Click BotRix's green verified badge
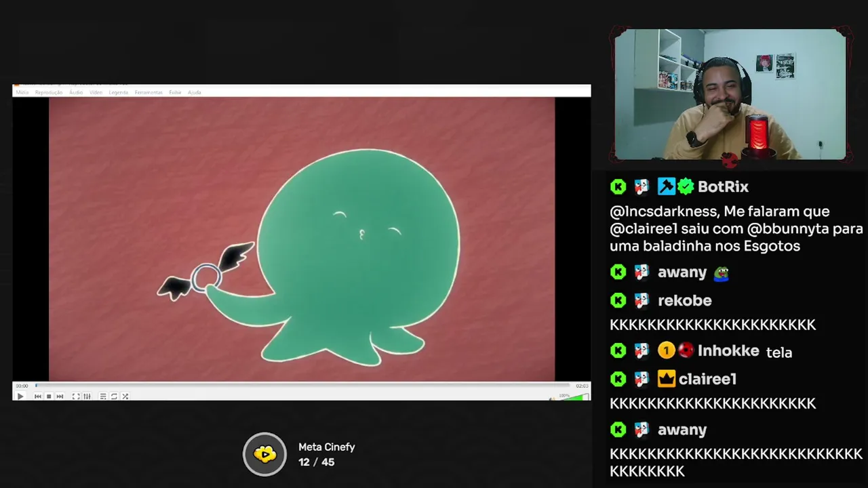 (686, 186)
